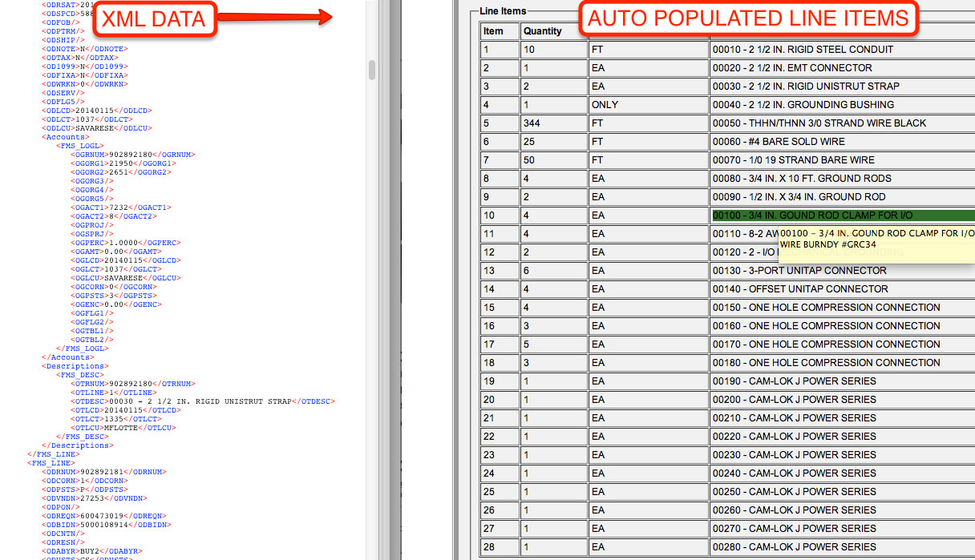This screenshot has height=560, width=975.
Task: Select the 00030 - RIGID UNISTRUT STRAP table cell
Action: [842, 87]
